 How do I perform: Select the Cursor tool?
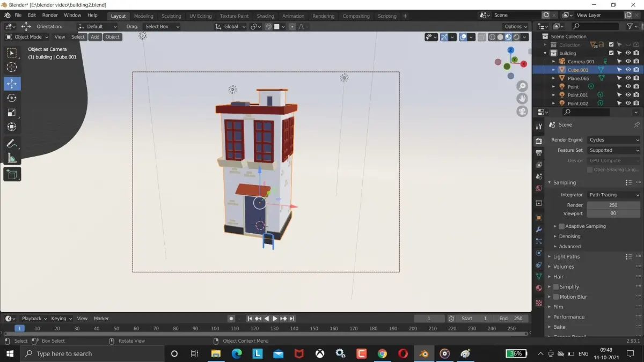(x=12, y=68)
